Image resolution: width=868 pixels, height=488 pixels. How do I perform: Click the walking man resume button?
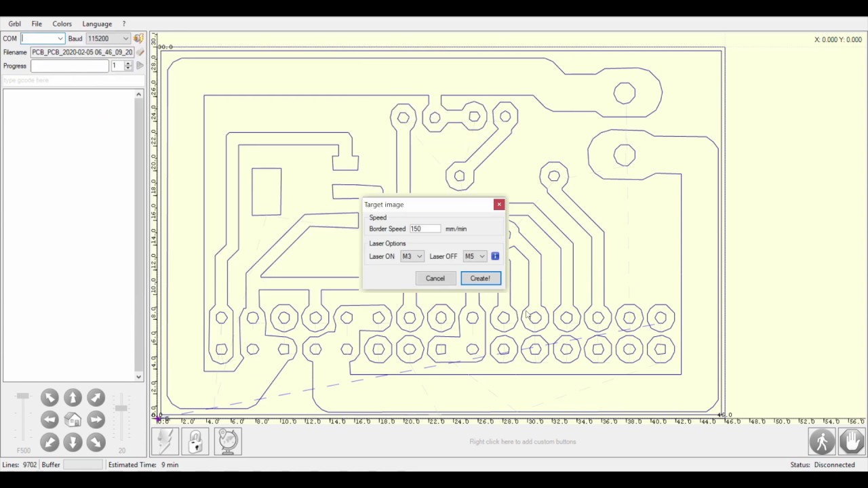click(x=822, y=442)
